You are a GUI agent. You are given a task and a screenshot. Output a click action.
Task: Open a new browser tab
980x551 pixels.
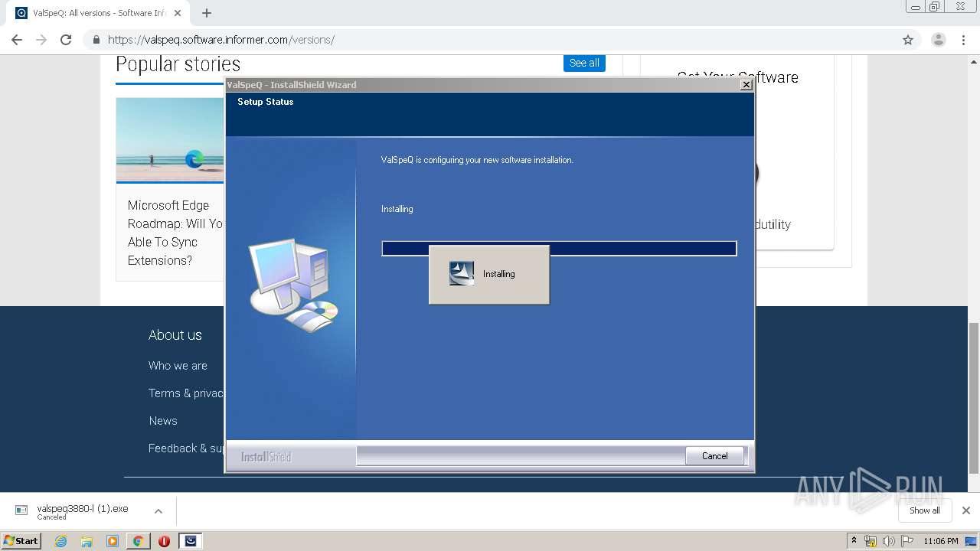(207, 13)
